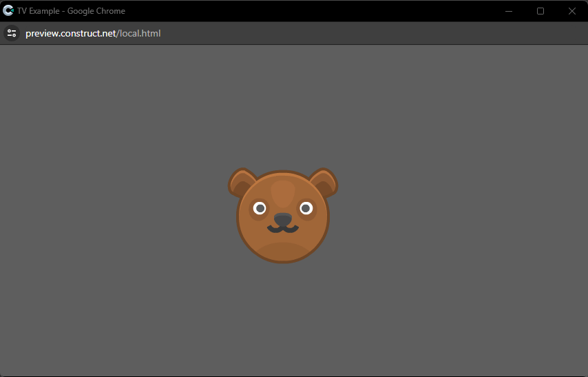Click the window title text 'TV Example'
Screen dimensions: 588x377
pos(40,11)
